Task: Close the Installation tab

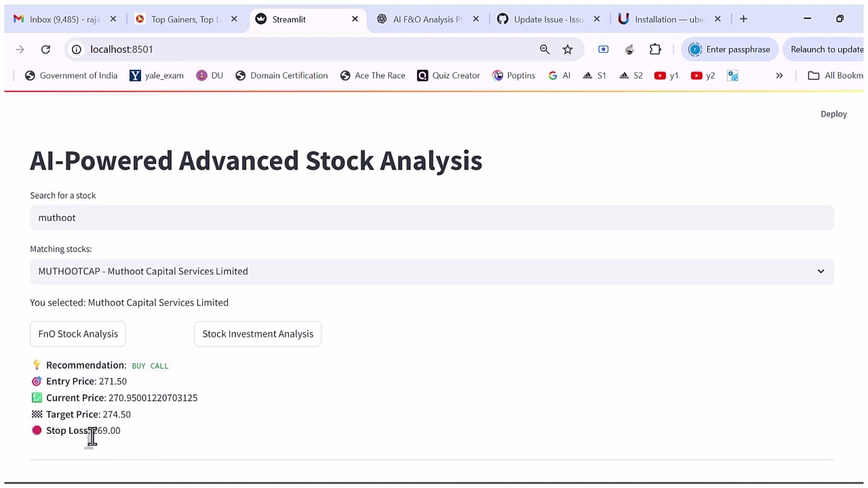Action: [x=717, y=19]
